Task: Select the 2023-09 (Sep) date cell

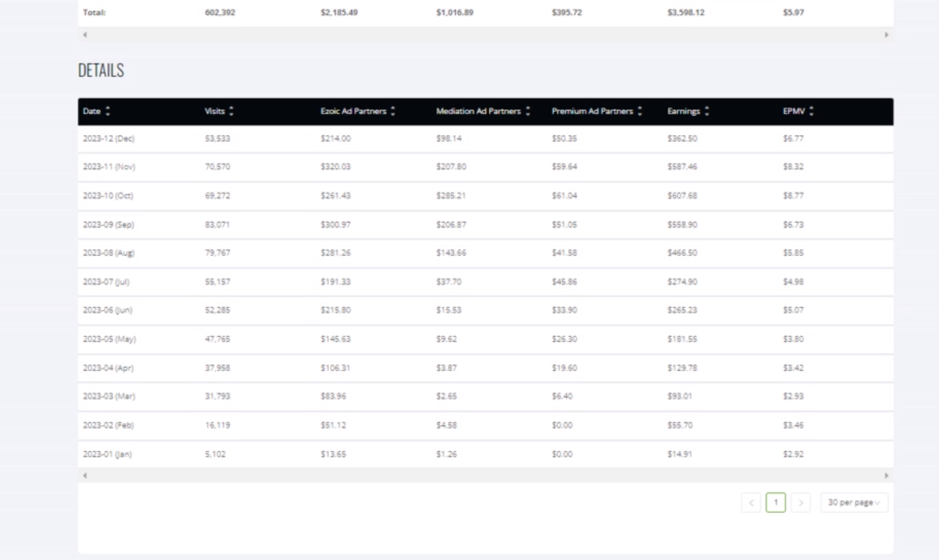Action: coord(109,225)
